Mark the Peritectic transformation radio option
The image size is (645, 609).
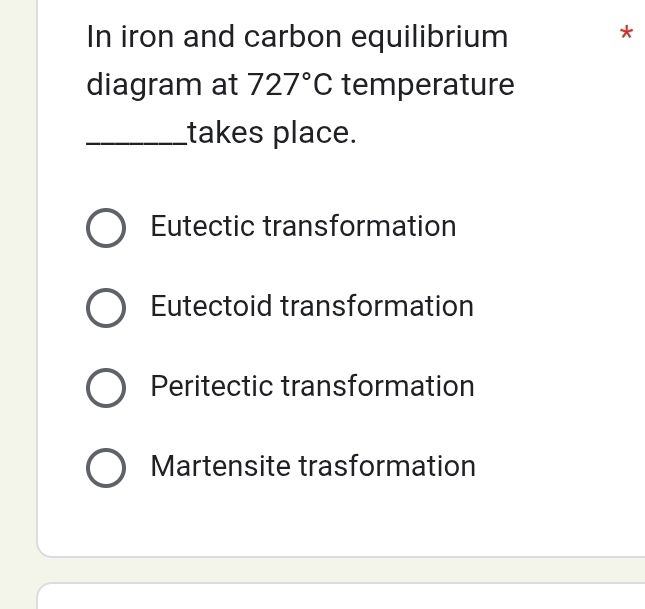[105, 387]
